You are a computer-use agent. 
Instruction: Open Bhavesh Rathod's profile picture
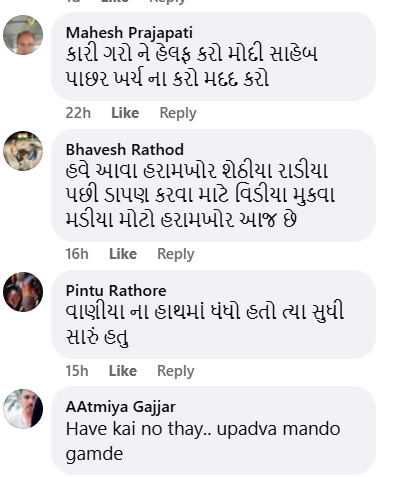(x=23, y=151)
